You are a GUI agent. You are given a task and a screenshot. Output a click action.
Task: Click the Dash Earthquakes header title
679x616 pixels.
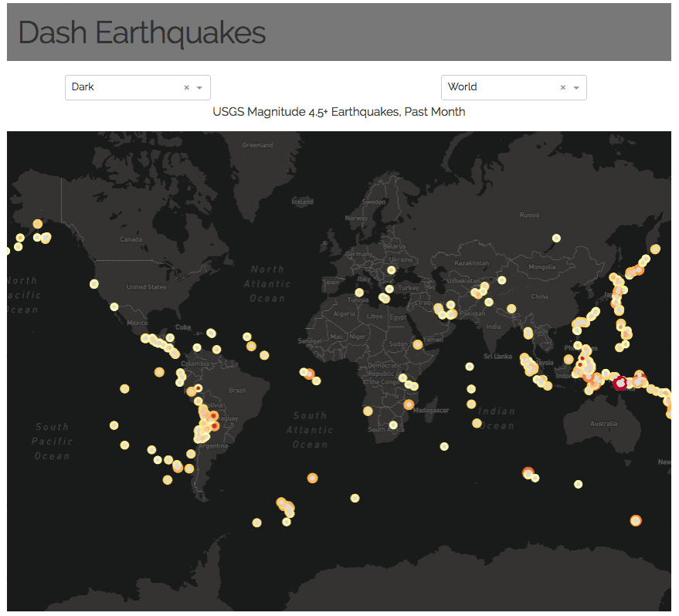(x=141, y=33)
